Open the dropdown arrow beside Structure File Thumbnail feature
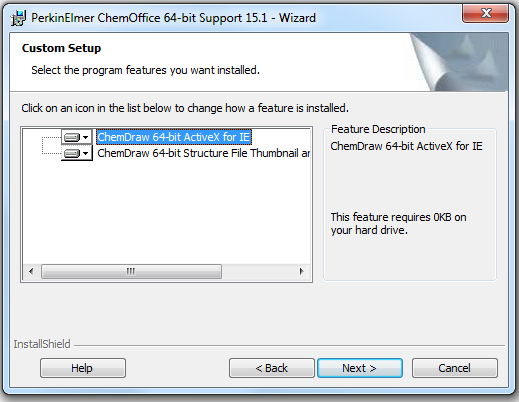Viewport: 519px width, 402px height. tap(86, 153)
